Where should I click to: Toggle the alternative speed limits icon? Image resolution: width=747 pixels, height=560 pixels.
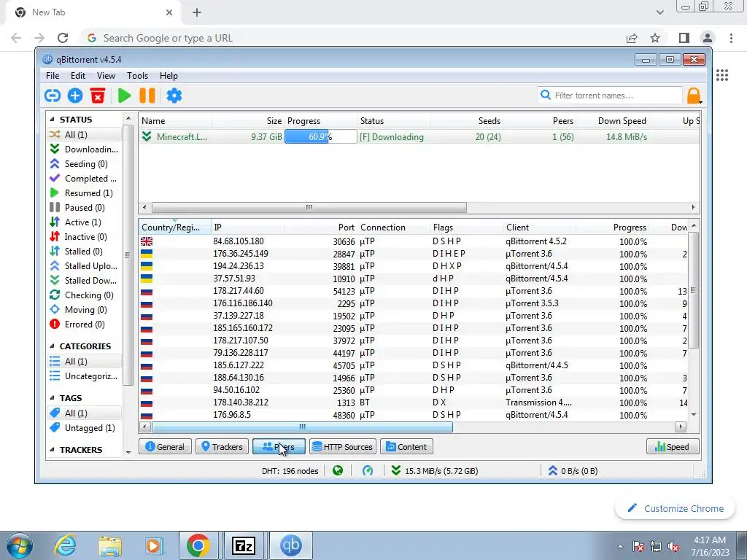point(368,471)
